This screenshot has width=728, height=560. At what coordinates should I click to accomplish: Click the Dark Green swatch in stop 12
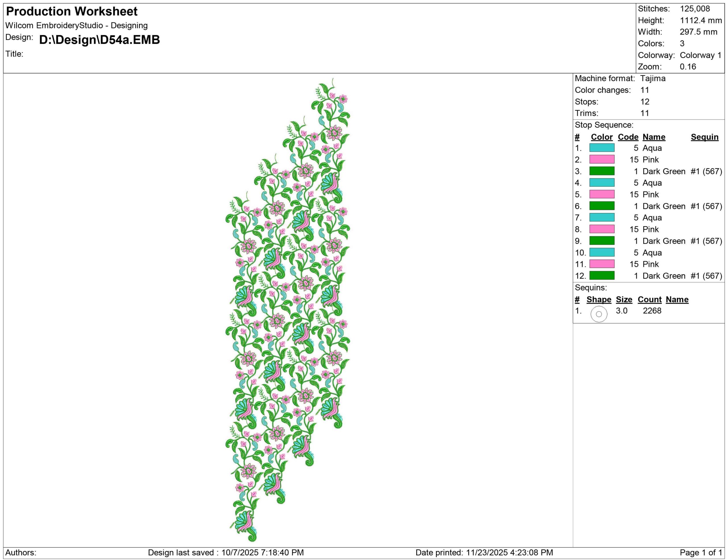pos(602,275)
